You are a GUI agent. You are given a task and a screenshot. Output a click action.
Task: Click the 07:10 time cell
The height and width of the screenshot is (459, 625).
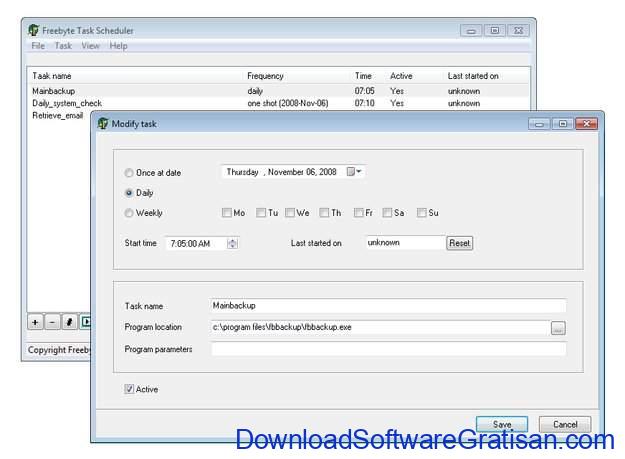364,103
